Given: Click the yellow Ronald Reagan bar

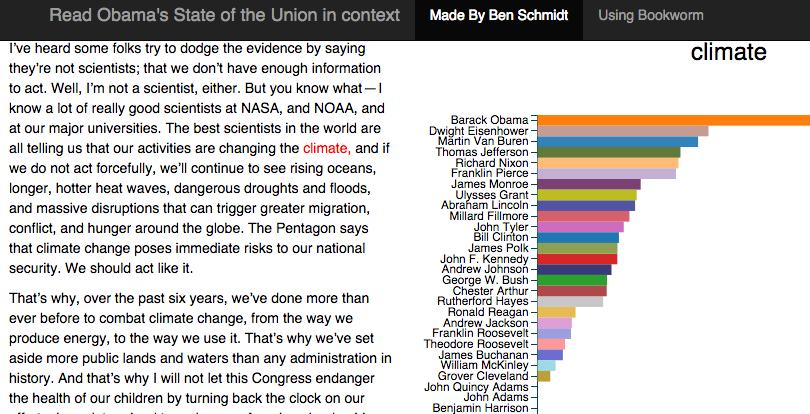Looking at the screenshot, I should (556, 312).
